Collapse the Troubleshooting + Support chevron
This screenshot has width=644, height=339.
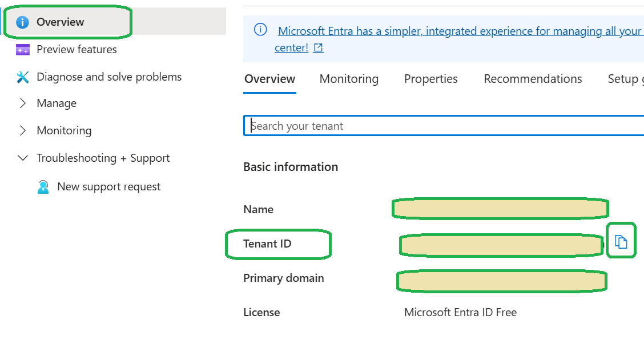(23, 158)
